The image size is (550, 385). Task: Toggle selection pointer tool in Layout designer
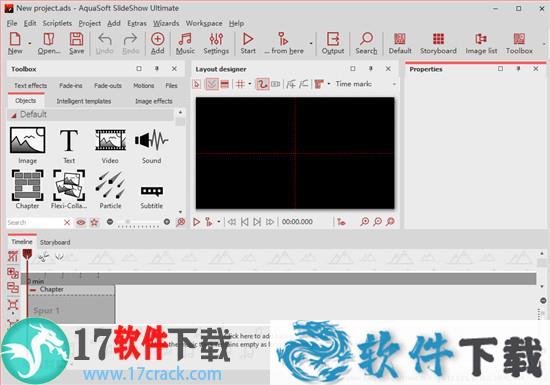click(197, 84)
